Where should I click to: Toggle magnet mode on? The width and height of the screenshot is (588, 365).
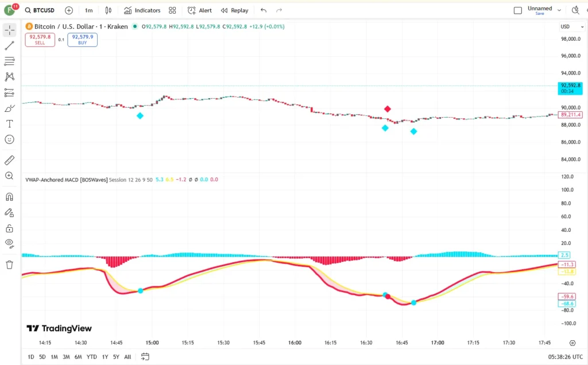tap(9, 197)
